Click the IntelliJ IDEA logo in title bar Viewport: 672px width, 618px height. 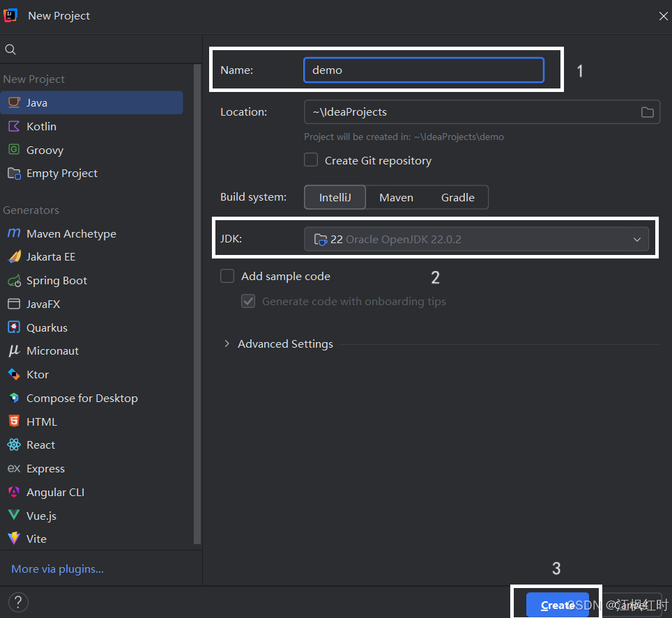click(10, 15)
